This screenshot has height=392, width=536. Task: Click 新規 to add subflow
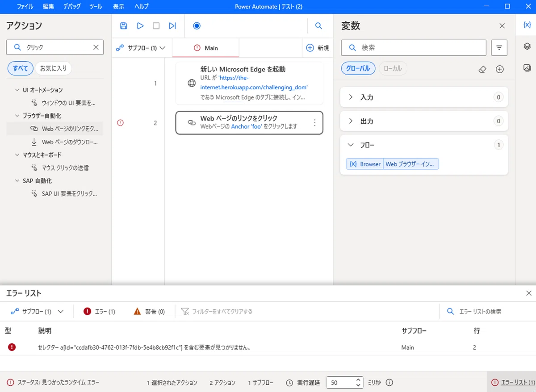pyautogui.click(x=318, y=48)
